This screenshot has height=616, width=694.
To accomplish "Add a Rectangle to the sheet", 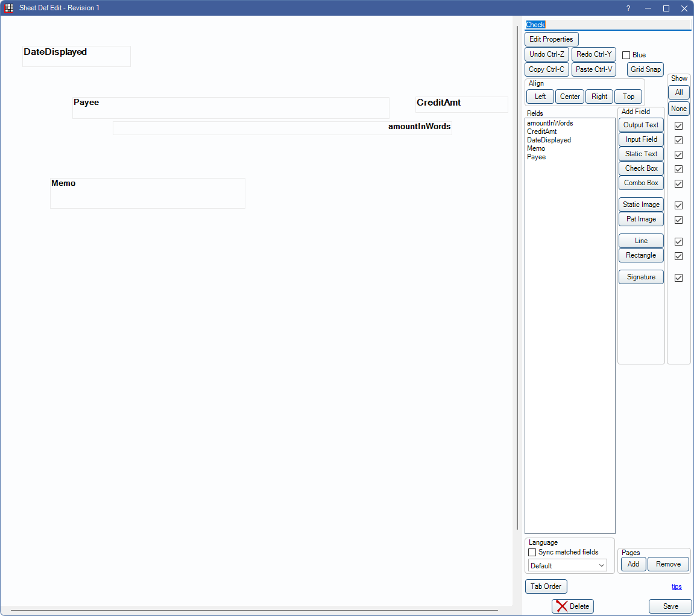I will (641, 255).
